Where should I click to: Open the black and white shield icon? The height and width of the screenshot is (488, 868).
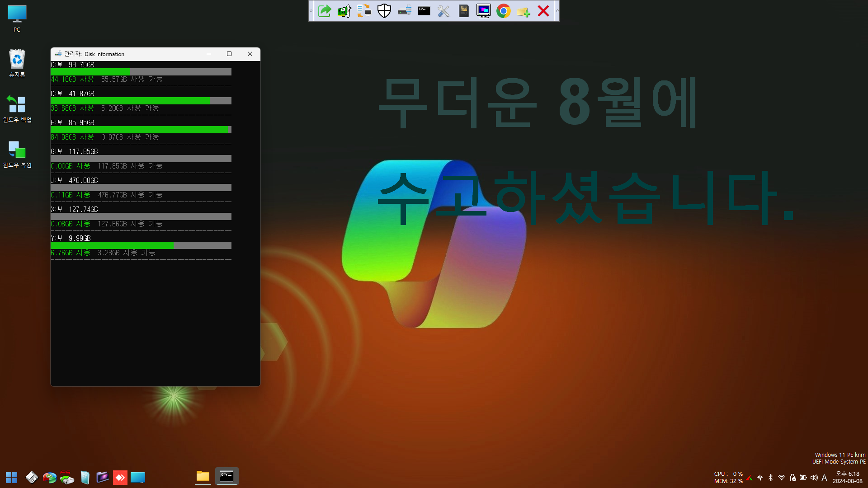pyautogui.click(x=384, y=11)
